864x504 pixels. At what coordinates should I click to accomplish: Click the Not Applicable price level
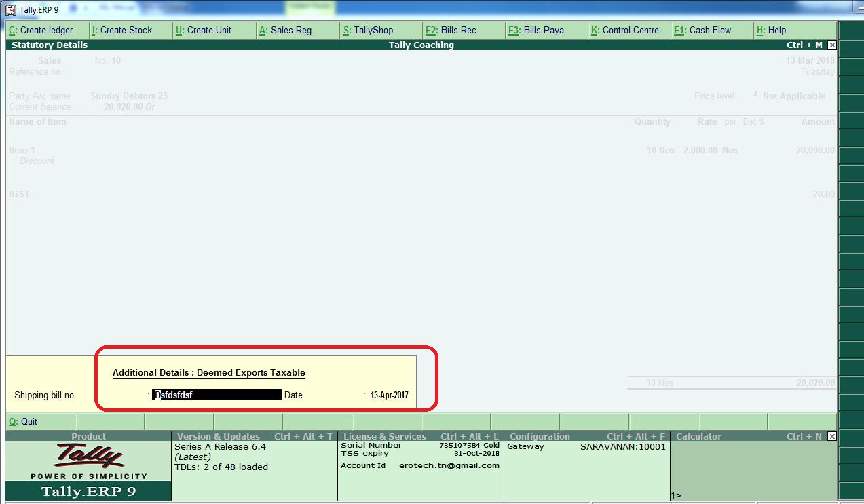click(794, 96)
